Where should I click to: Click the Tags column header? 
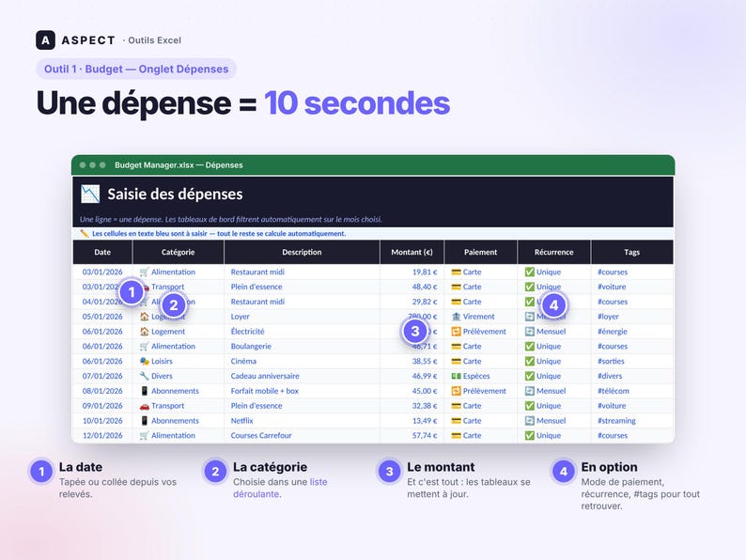631,252
